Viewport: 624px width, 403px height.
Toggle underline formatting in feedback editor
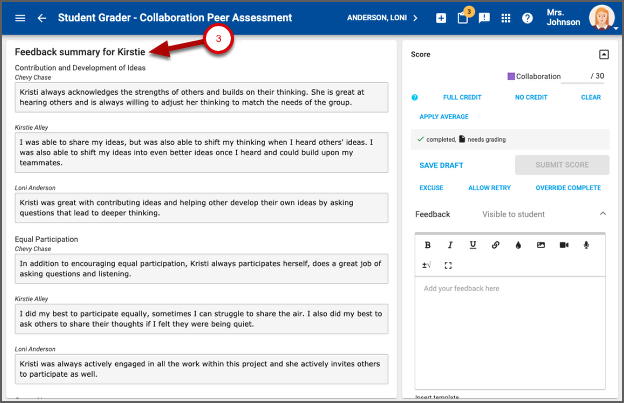pyautogui.click(x=473, y=245)
